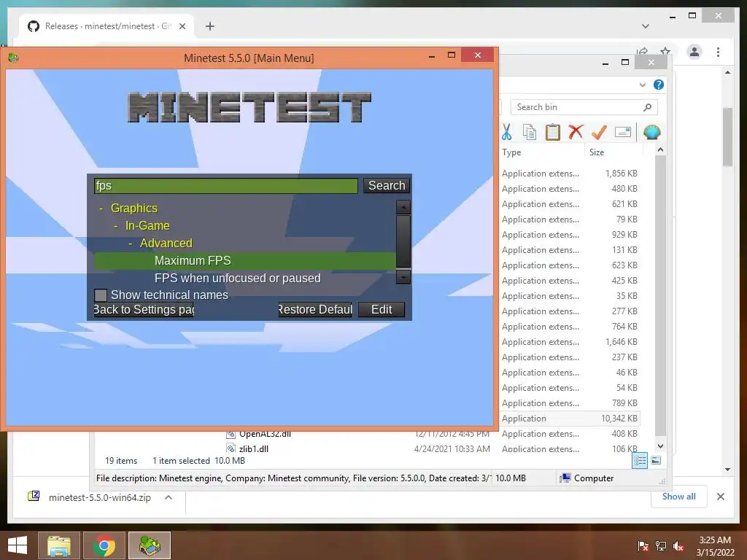Bookmark this page with the star icon
Viewport: 747px width, 560px height.
click(665, 51)
